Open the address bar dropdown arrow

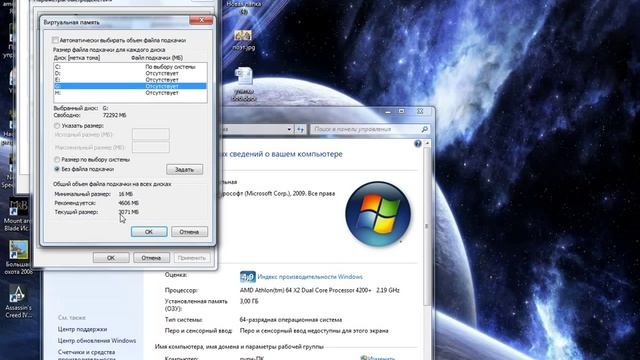click(289, 129)
